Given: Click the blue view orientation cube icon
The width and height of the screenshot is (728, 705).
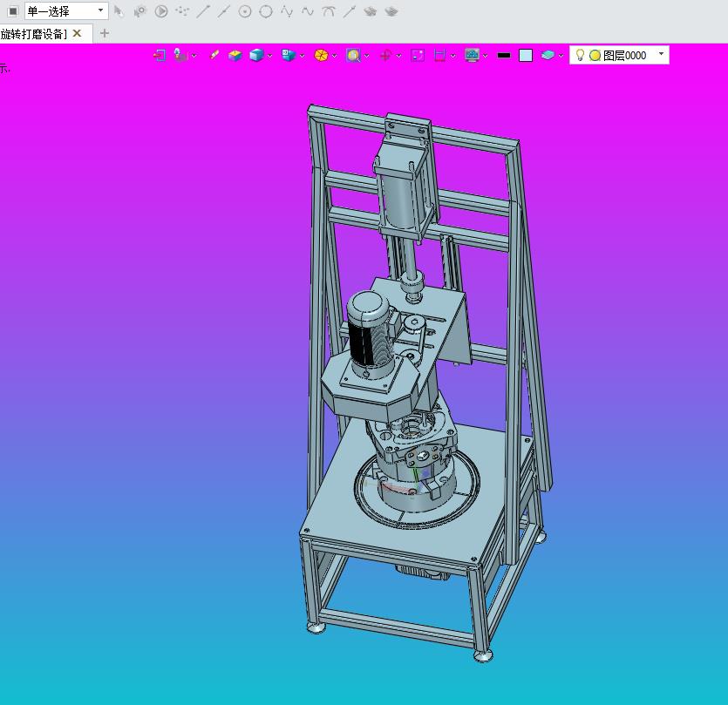Looking at the screenshot, I should point(289,55).
